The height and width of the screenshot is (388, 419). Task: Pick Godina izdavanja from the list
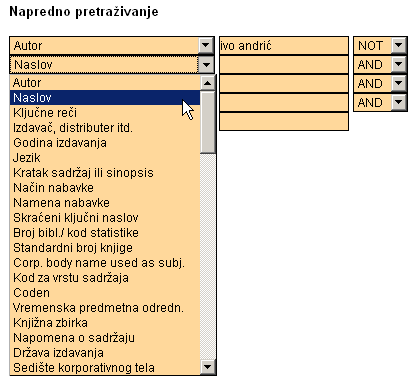coord(105,143)
